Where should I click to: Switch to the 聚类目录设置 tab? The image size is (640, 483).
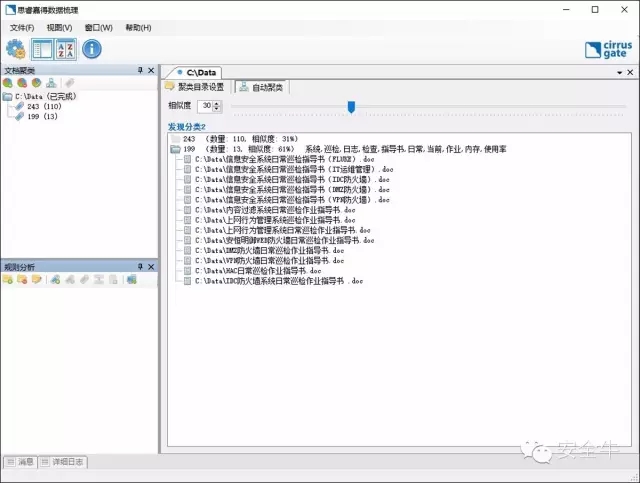point(195,87)
